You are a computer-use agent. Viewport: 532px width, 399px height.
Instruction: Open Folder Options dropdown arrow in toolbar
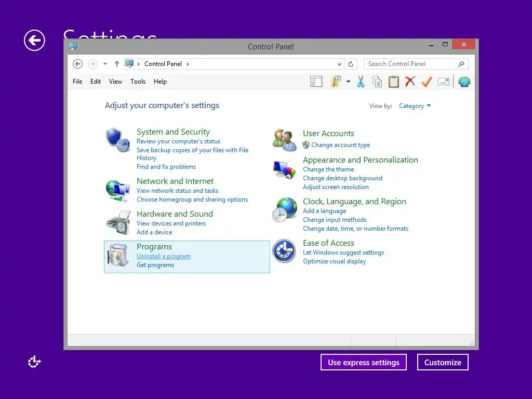[x=348, y=82]
